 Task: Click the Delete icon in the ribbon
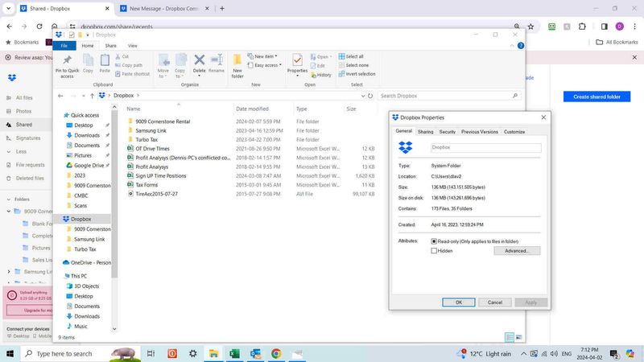pyautogui.click(x=199, y=63)
